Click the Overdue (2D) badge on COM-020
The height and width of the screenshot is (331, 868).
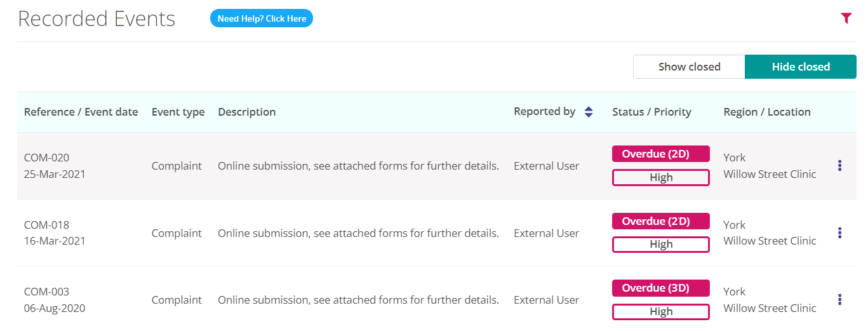click(660, 154)
